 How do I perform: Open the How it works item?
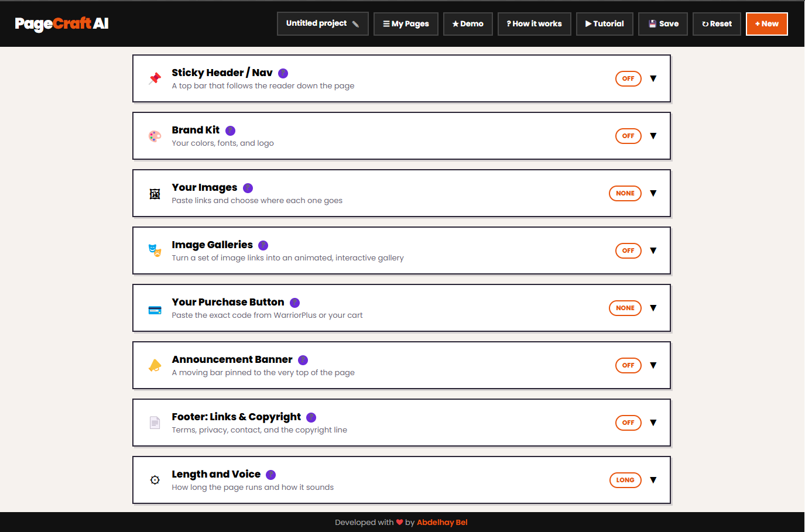534,24
